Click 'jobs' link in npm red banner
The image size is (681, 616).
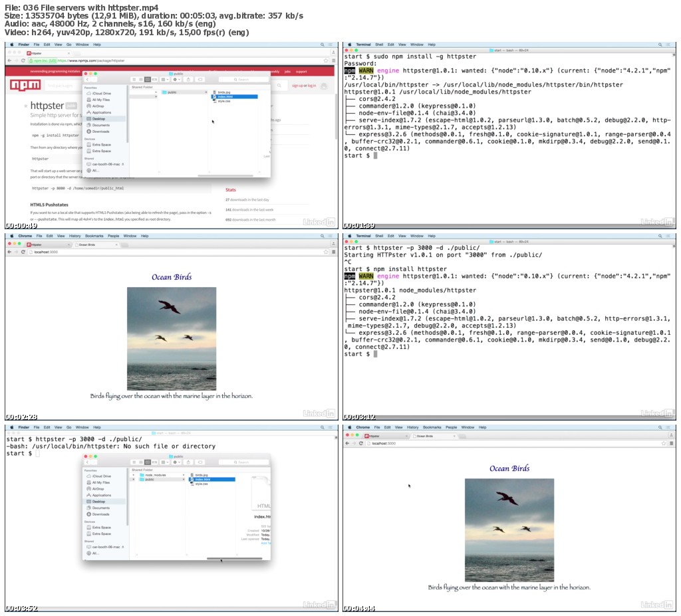point(287,72)
